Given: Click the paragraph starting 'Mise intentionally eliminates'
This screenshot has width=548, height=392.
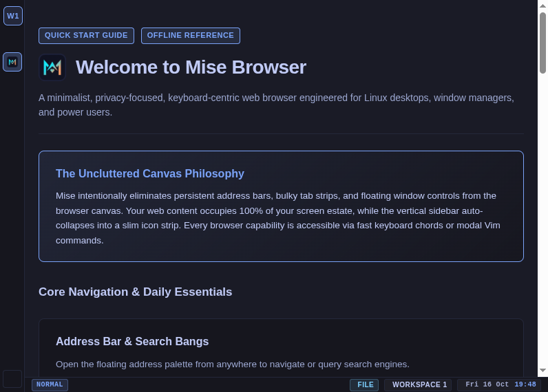Looking at the screenshot, I should click(x=278, y=218).
